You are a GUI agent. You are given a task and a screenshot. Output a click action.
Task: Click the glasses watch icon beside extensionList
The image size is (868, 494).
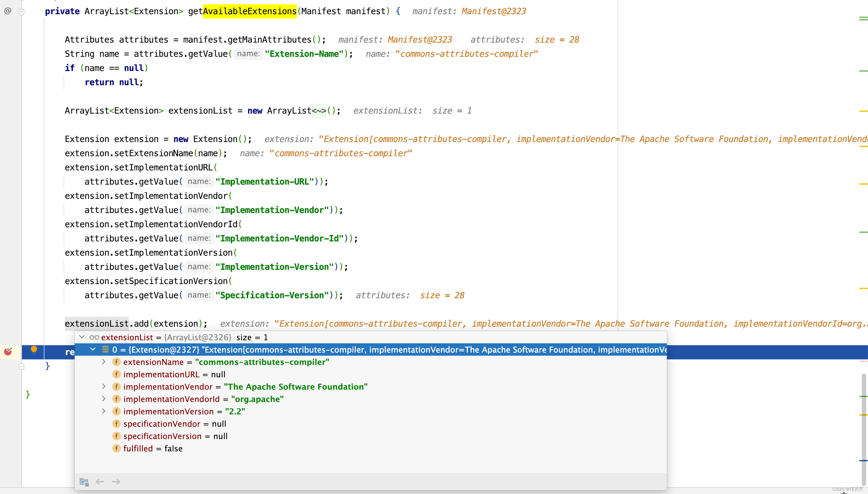pyautogui.click(x=94, y=337)
